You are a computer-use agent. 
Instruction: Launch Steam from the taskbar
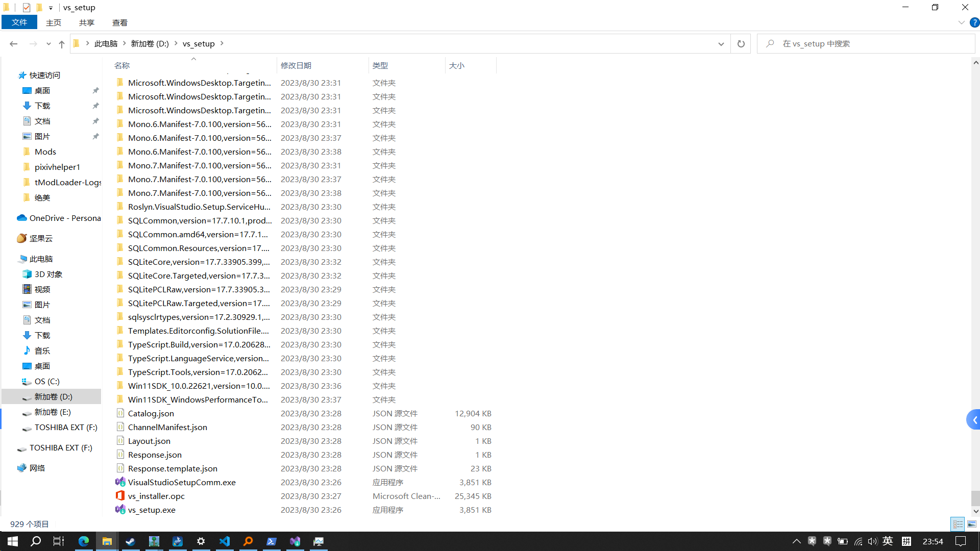[131, 541]
